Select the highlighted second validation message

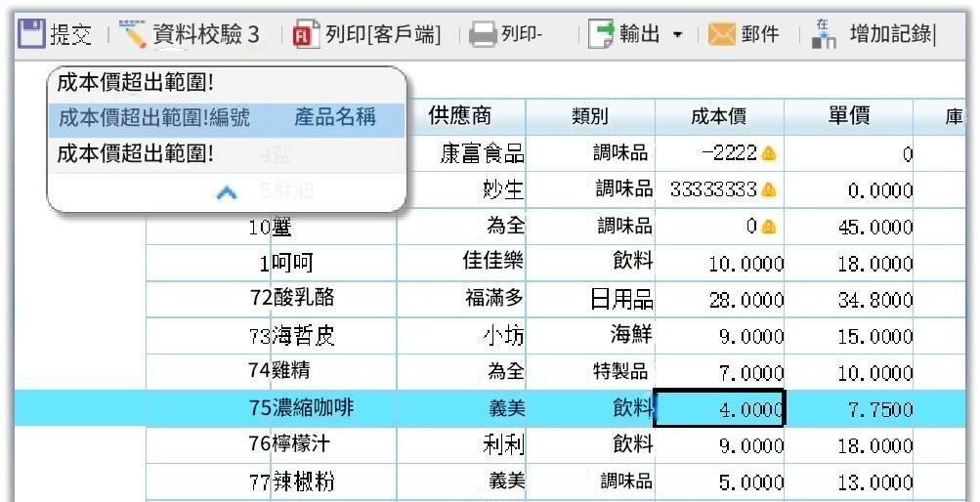(227, 119)
